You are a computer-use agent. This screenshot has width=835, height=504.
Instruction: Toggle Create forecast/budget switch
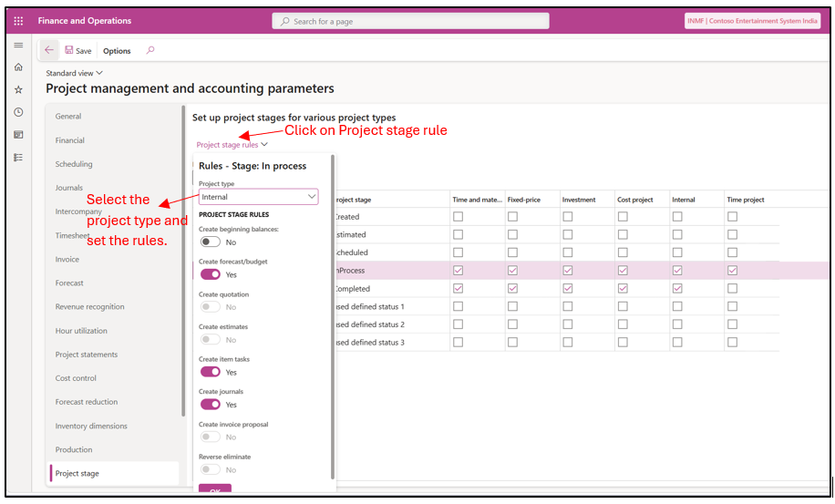coord(211,274)
